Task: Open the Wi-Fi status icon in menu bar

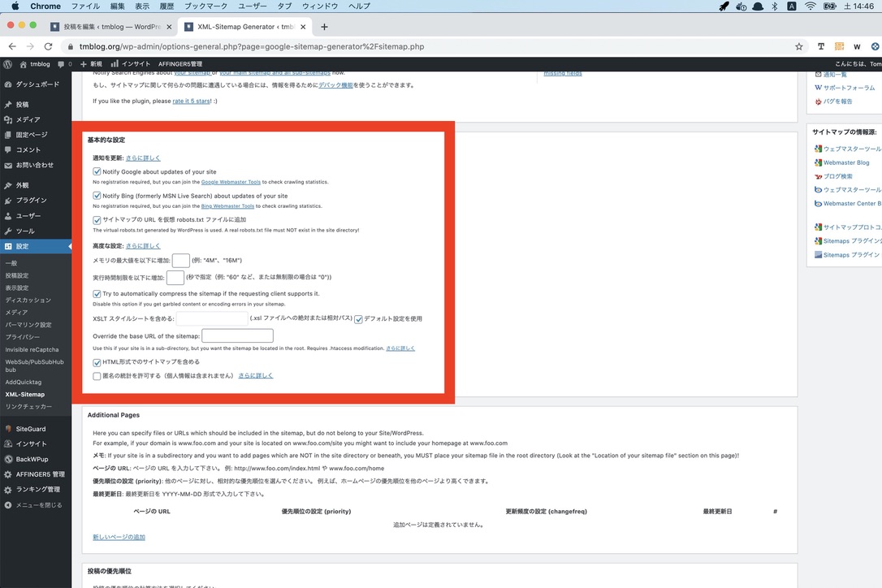Action: tap(810, 6)
